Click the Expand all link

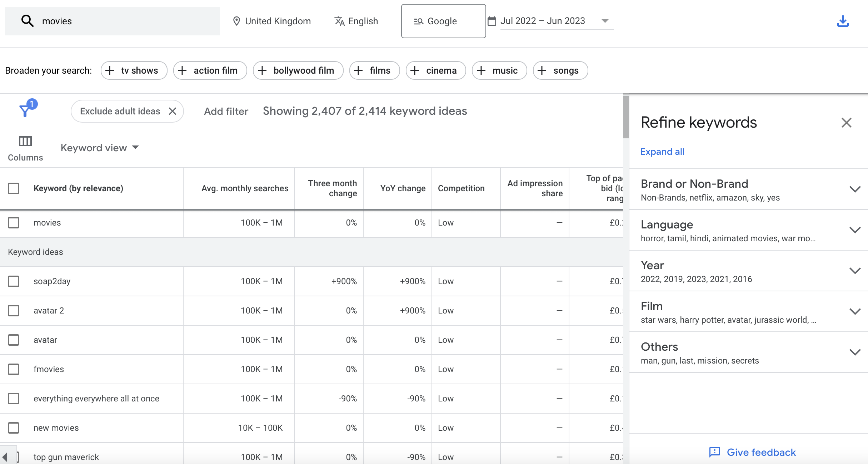click(x=662, y=152)
